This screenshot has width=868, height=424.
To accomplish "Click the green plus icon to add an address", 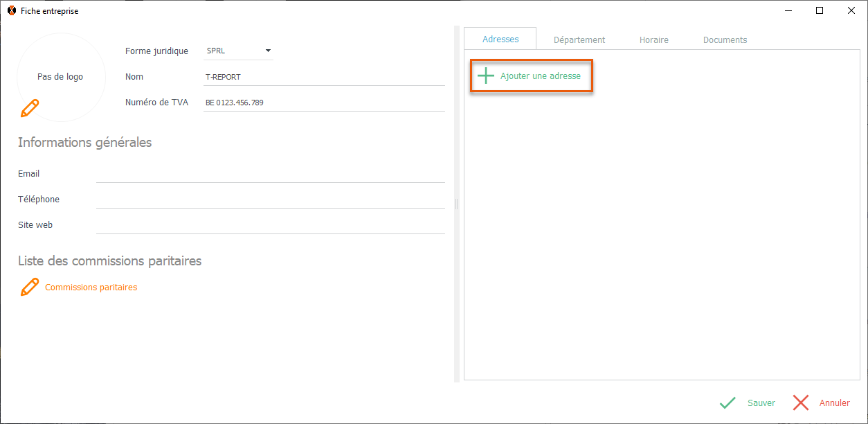I will coord(486,76).
